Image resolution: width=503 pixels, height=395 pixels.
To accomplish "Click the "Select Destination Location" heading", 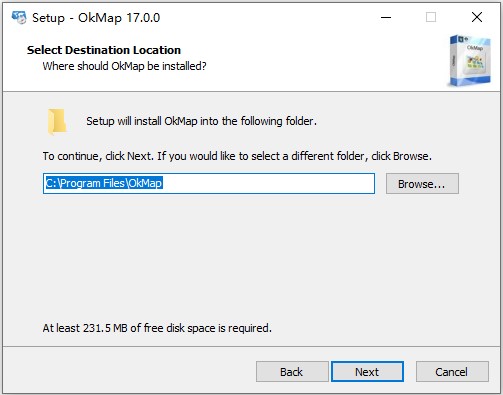I will tap(104, 50).
